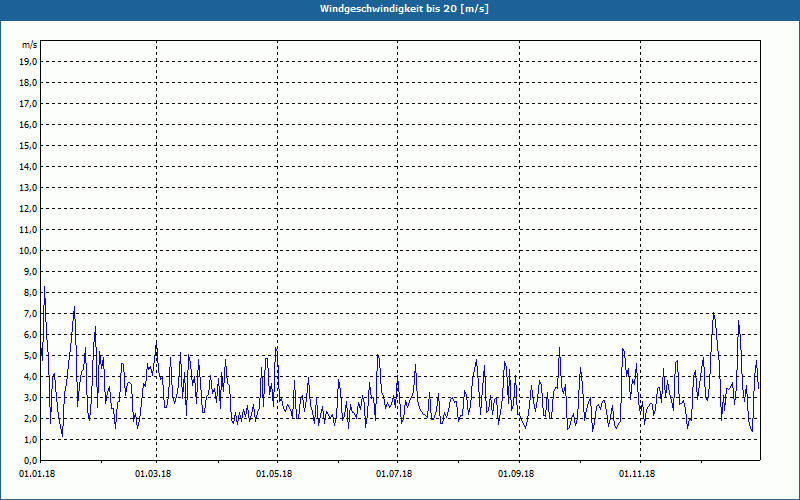Click the 2,0 y-axis label
Screen dimensions: 800x500
pos(30,418)
